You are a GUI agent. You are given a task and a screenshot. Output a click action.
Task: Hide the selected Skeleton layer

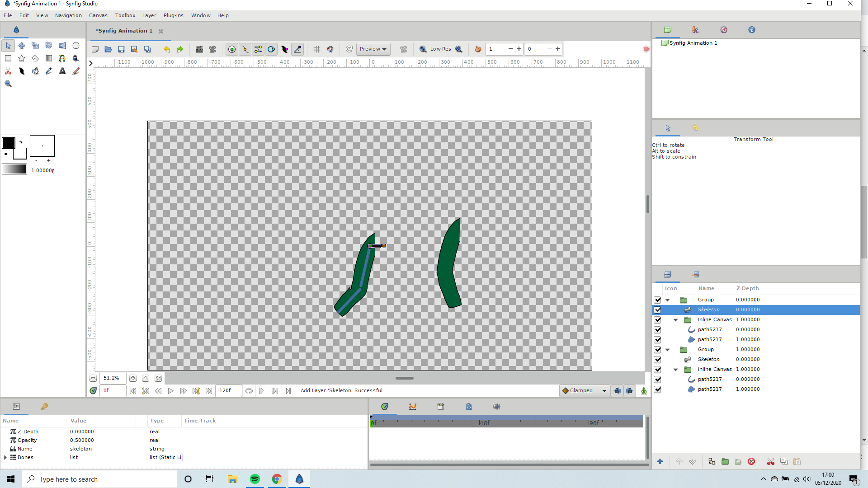click(x=657, y=310)
